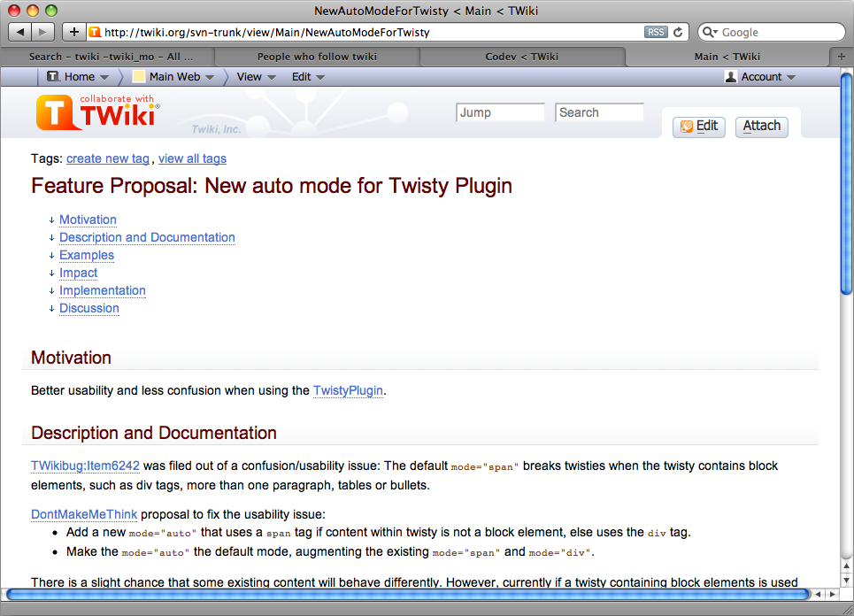Click the down arrow beside Motivation
854x616 pixels.
tap(51, 220)
